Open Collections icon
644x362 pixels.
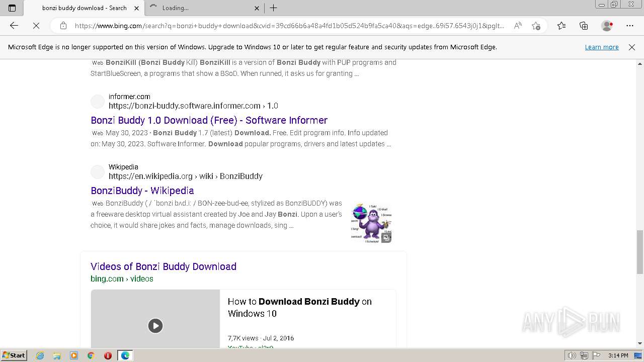click(x=584, y=26)
